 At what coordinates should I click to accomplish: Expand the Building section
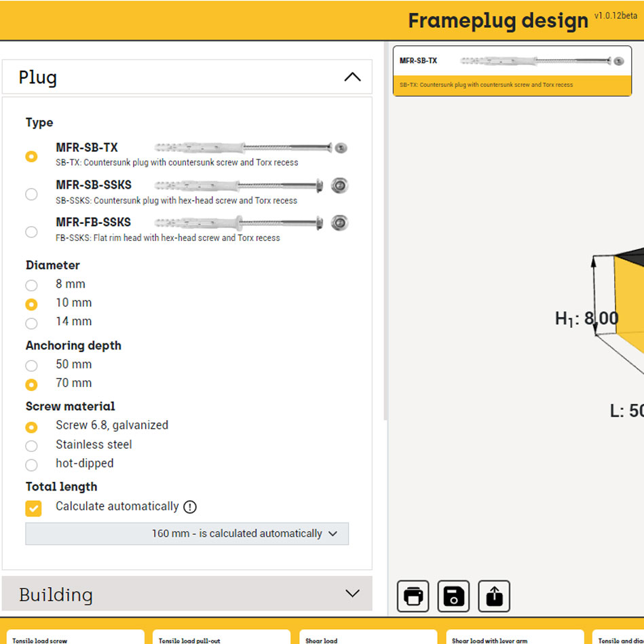[x=352, y=593]
